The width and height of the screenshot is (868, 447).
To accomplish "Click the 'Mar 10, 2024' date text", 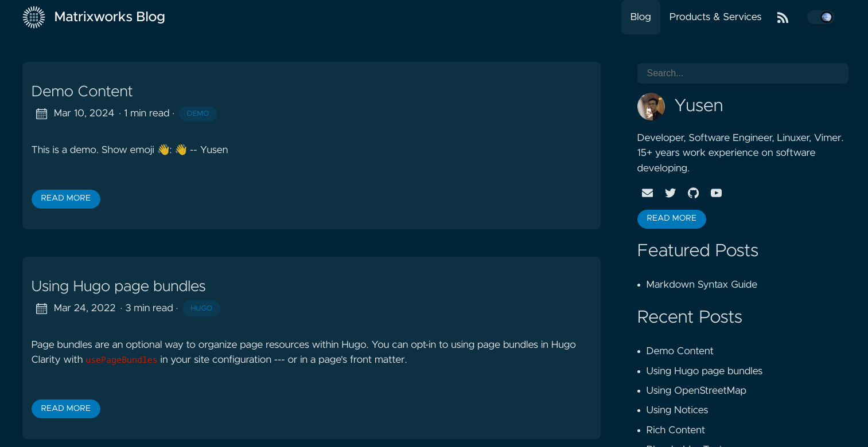I will point(84,113).
